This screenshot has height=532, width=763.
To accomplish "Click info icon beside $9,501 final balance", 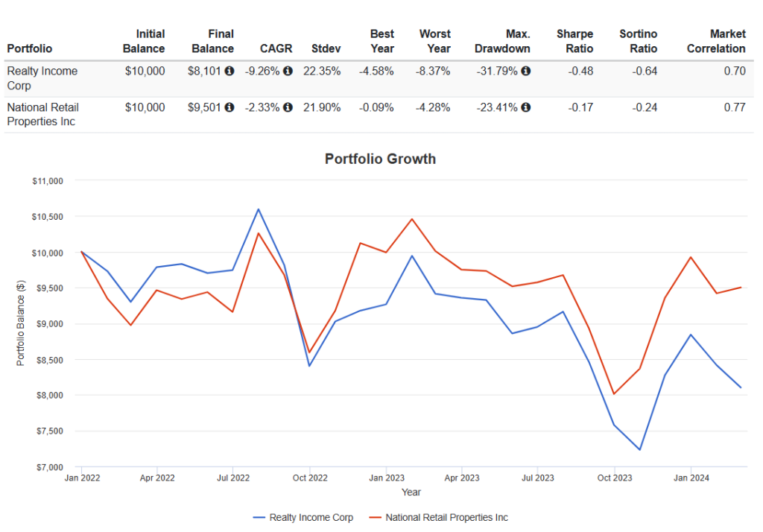I will click(x=229, y=107).
